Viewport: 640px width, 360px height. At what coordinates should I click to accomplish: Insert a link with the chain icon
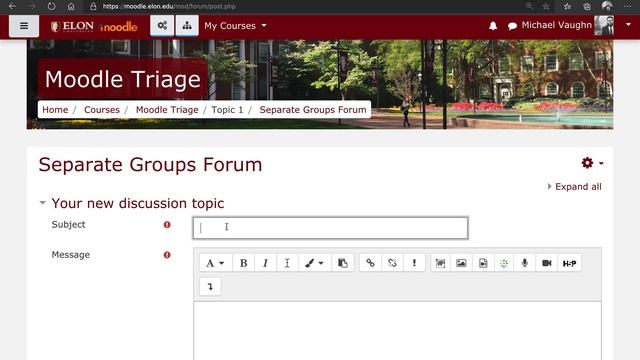370,263
